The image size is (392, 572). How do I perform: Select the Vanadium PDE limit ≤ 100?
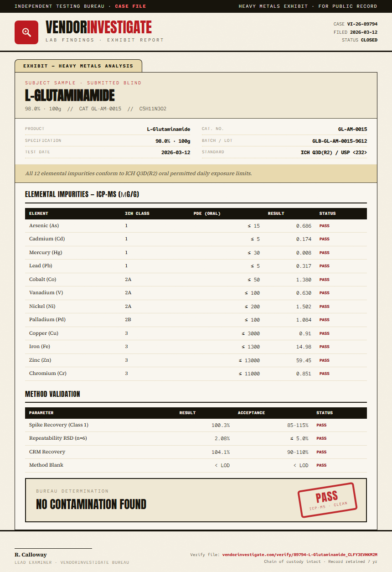pos(252,293)
